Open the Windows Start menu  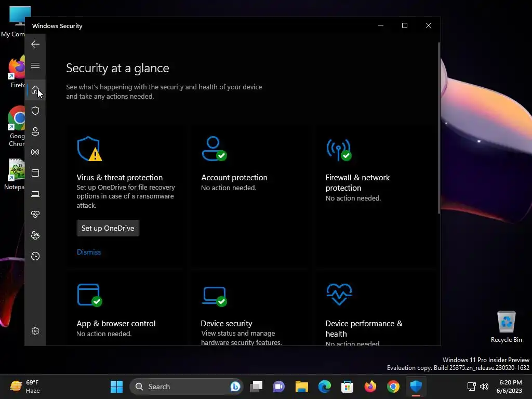(x=116, y=387)
